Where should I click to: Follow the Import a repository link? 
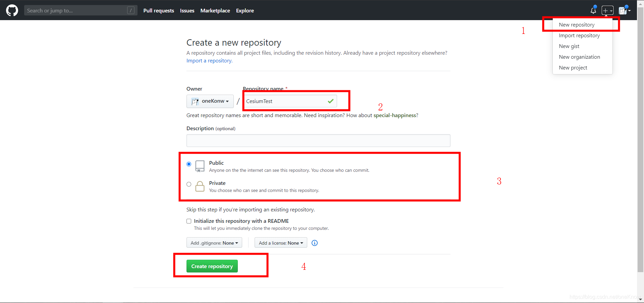[x=209, y=61]
